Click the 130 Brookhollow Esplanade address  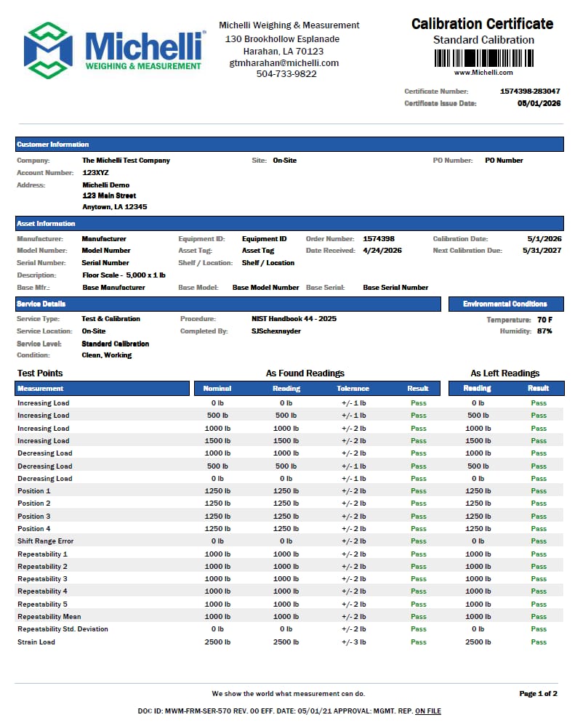tap(282, 39)
